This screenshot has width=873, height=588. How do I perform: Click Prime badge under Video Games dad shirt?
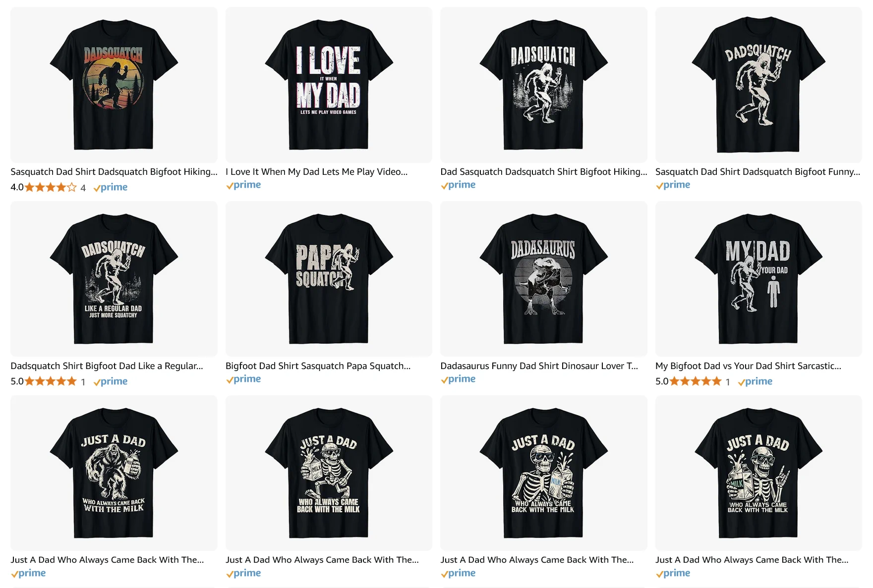[x=244, y=184]
